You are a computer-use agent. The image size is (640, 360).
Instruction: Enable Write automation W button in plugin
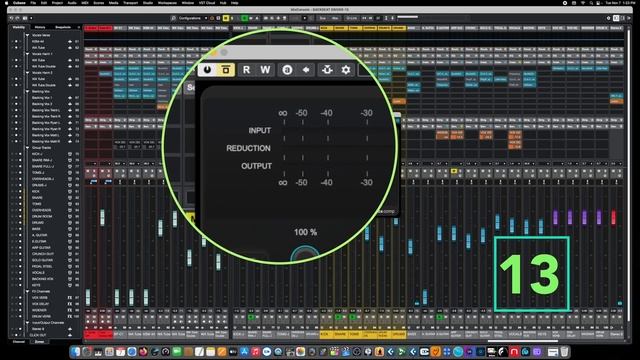pos(265,70)
